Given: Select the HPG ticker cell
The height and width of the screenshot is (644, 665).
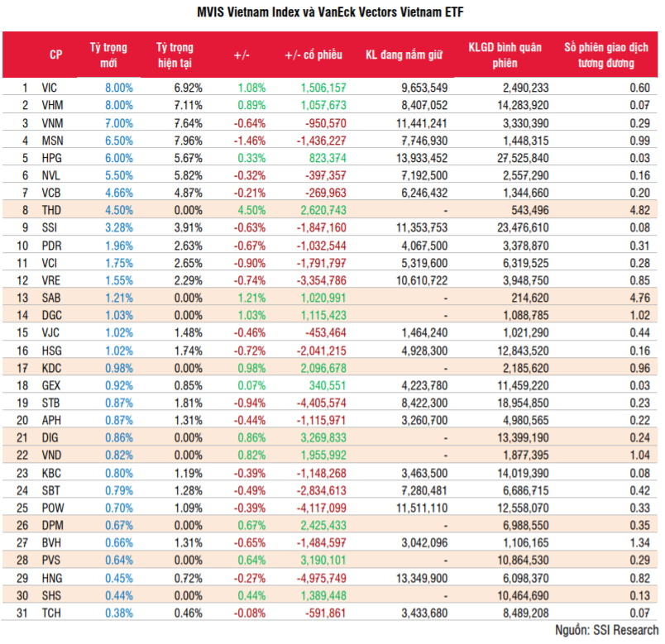Looking at the screenshot, I should click(51, 157).
